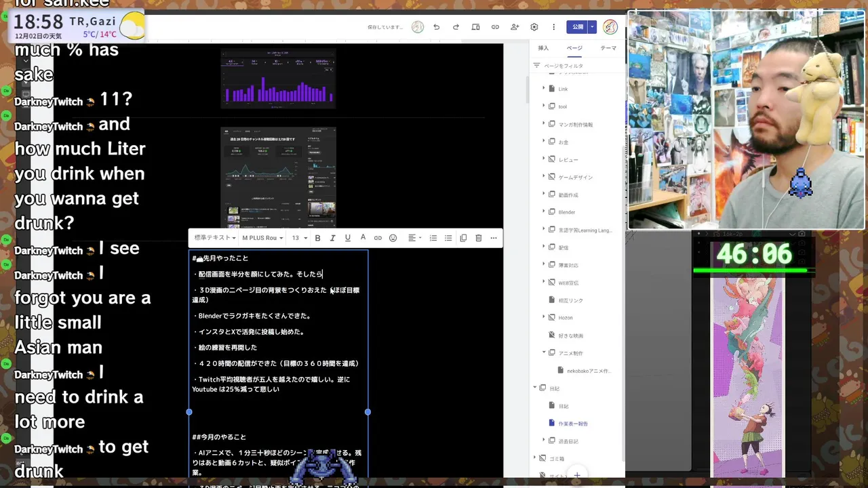Create a bulleted list
Screen dimensions: 868x488
point(448,238)
